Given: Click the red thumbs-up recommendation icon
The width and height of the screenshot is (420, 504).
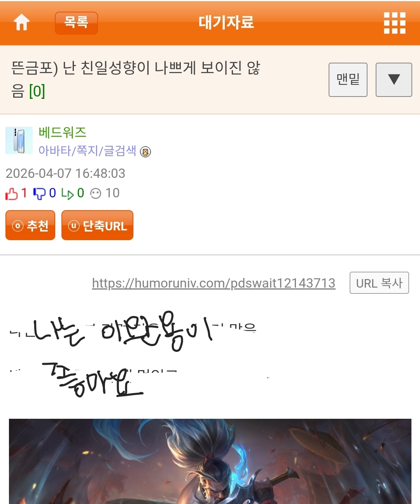Looking at the screenshot, I should 12,193.
